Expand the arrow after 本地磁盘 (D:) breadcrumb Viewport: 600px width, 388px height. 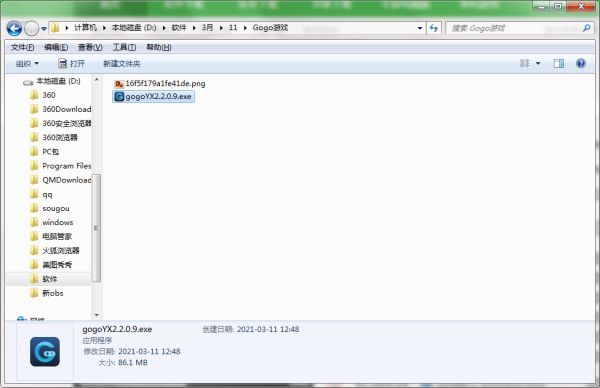(x=164, y=28)
